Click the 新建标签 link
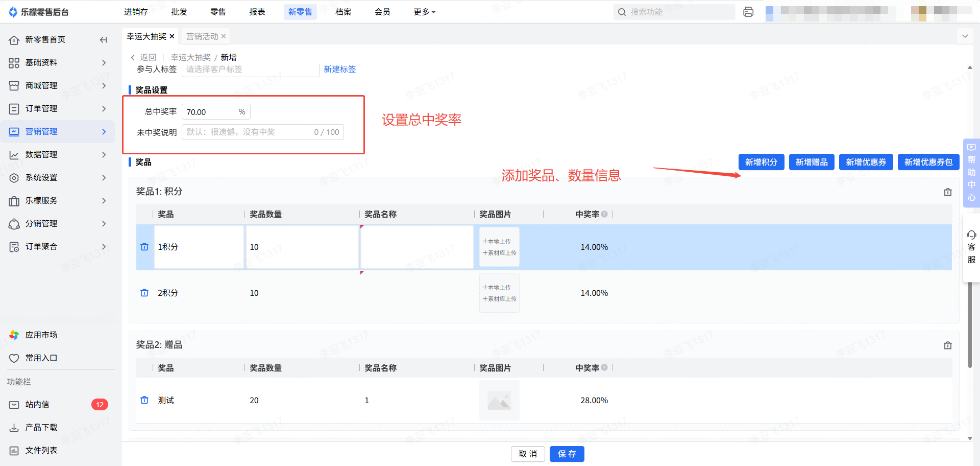 point(339,69)
